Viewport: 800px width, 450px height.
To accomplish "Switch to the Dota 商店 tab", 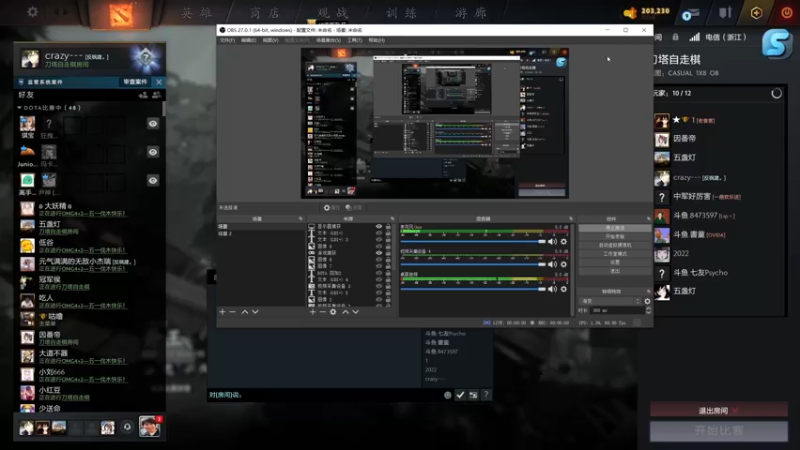I will point(265,13).
